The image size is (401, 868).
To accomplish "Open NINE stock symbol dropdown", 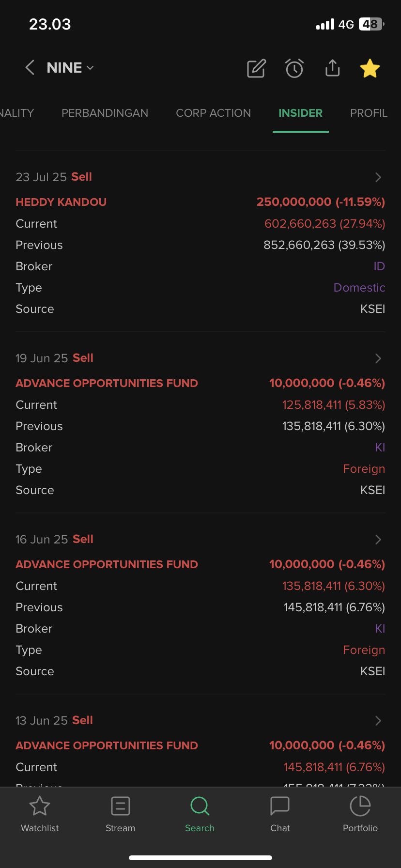I will click(70, 68).
